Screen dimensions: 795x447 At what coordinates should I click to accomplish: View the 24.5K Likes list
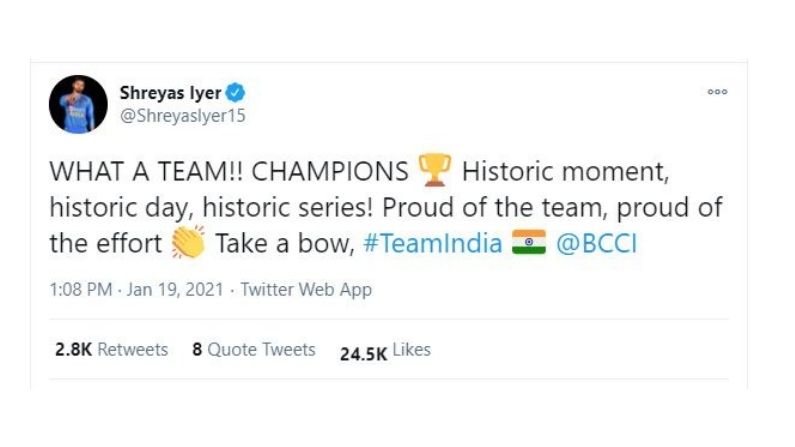pos(385,351)
